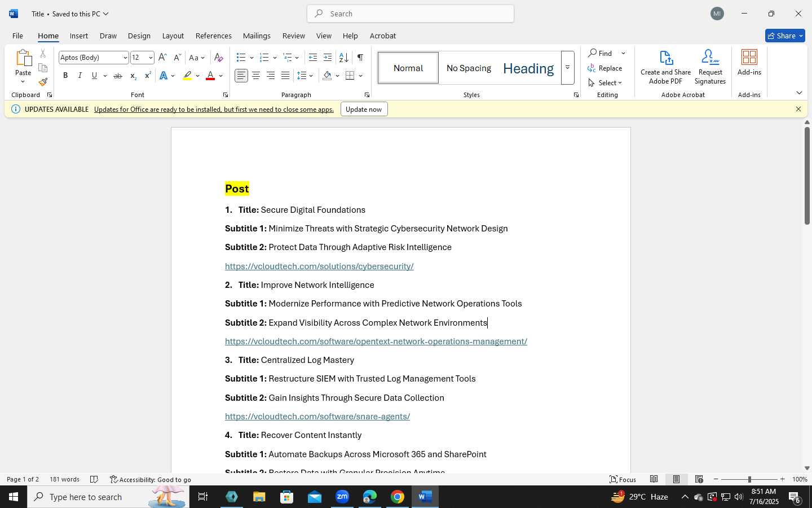Screen dimensions: 812x508
Task: Switch to the References tab
Action: (214, 36)
